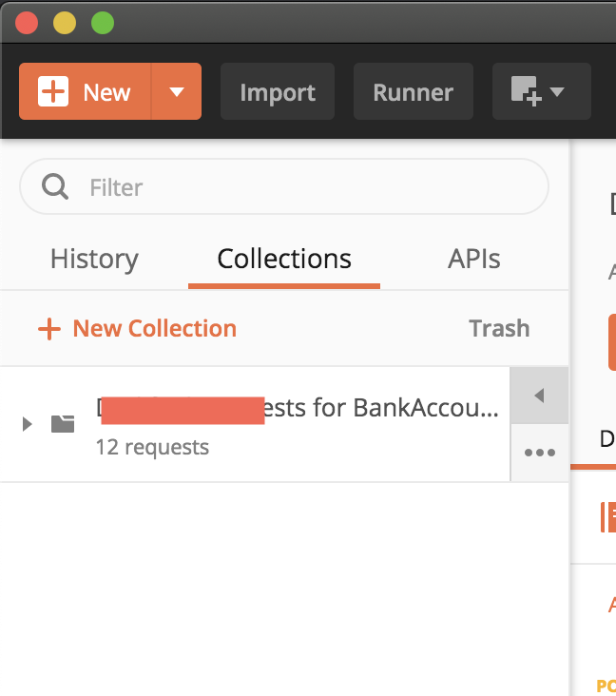Switch to the History tab

click(x=94, y=259)
